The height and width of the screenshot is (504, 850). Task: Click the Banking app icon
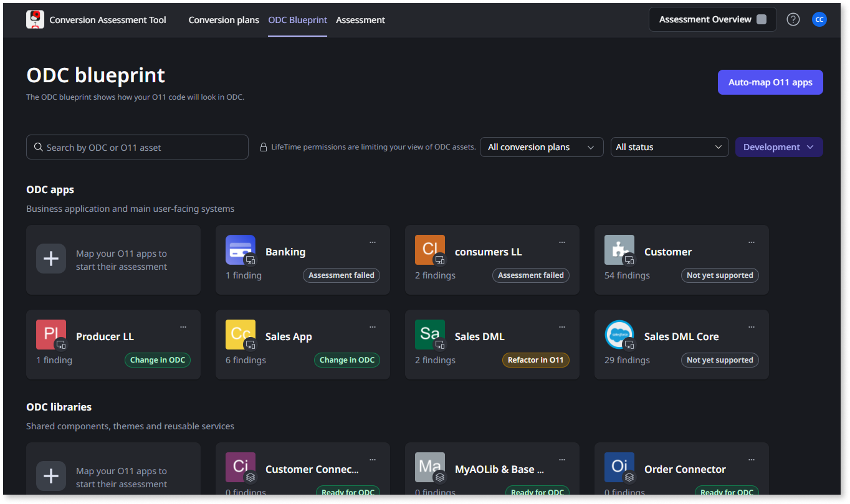coord(240,249)
